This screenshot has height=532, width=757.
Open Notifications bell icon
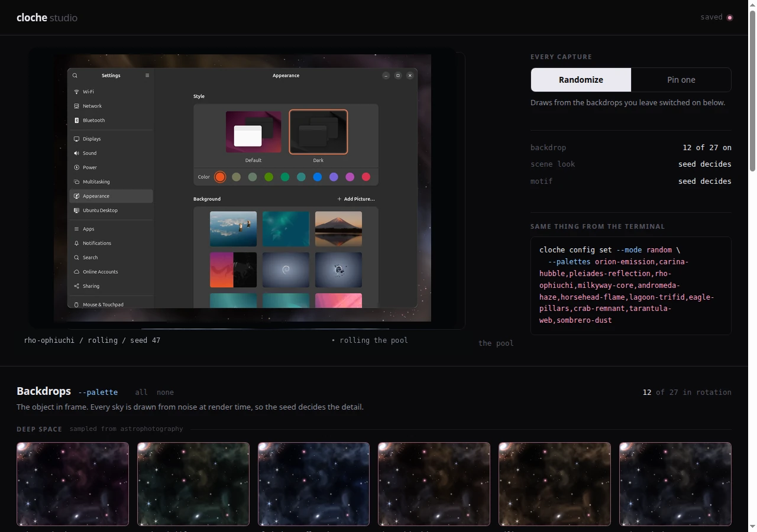coord(76,243)
